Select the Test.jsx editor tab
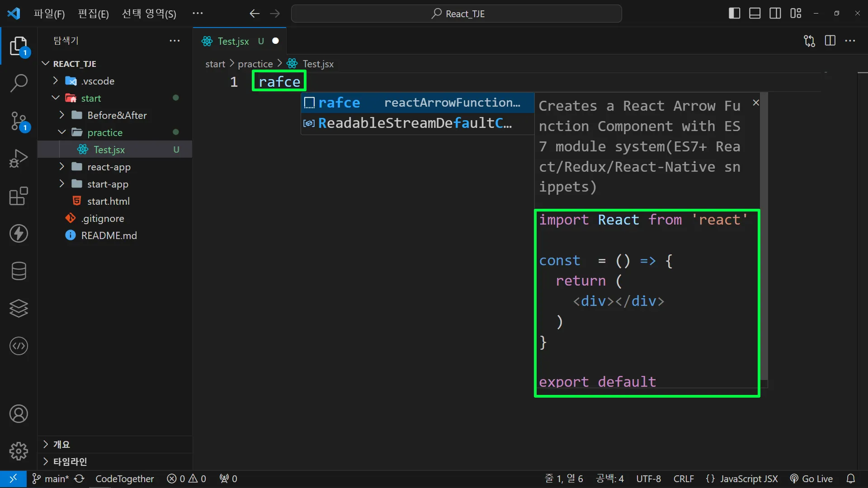 point(233,41)
